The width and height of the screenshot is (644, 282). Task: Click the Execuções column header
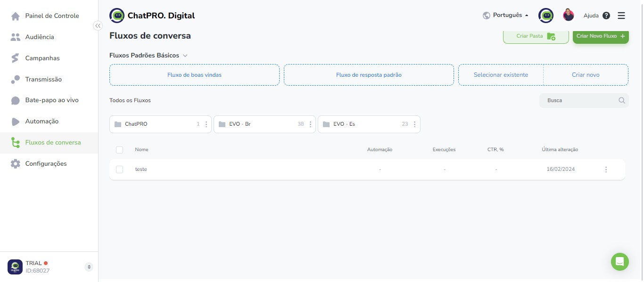(444, 150)
